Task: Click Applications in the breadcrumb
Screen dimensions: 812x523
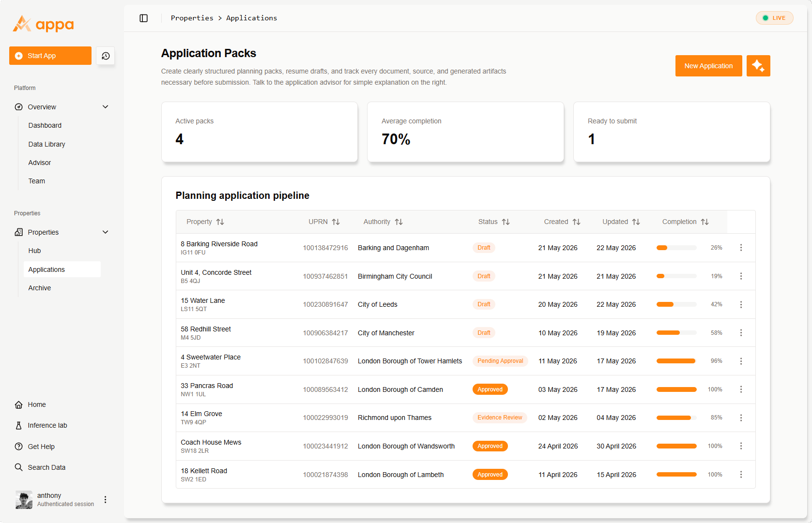Action: pos(251,18)
